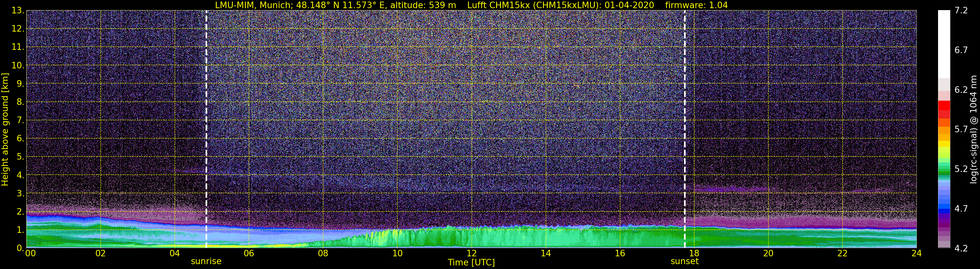The width and height of the screenshot is (980, 269).
Task: Click the '24' time axis tick label
Action: click(x=917, y=253)
